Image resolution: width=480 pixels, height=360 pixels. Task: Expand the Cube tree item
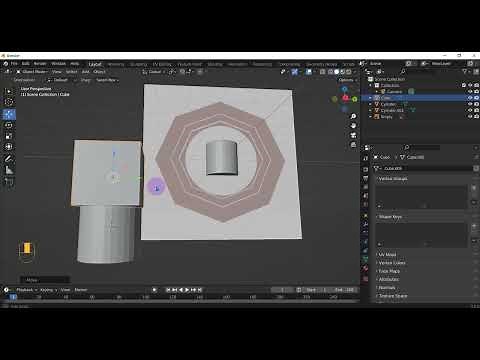pos(370,98)
